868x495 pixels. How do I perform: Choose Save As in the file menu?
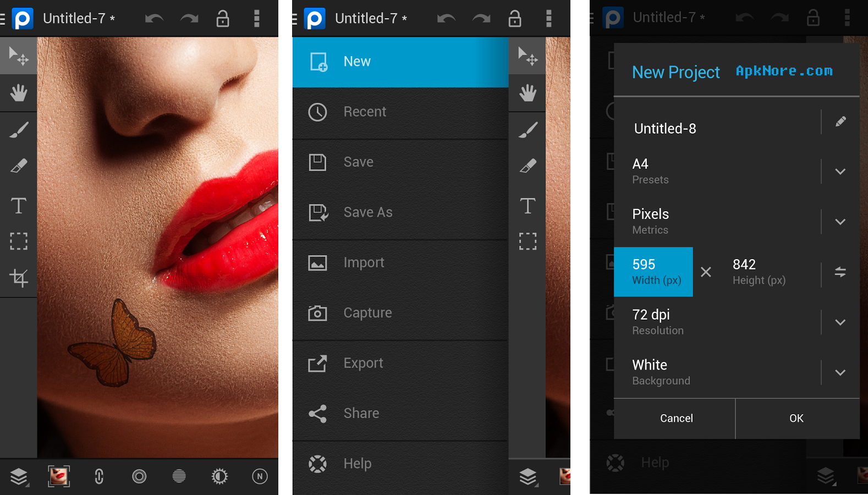(x=400, y=212)
